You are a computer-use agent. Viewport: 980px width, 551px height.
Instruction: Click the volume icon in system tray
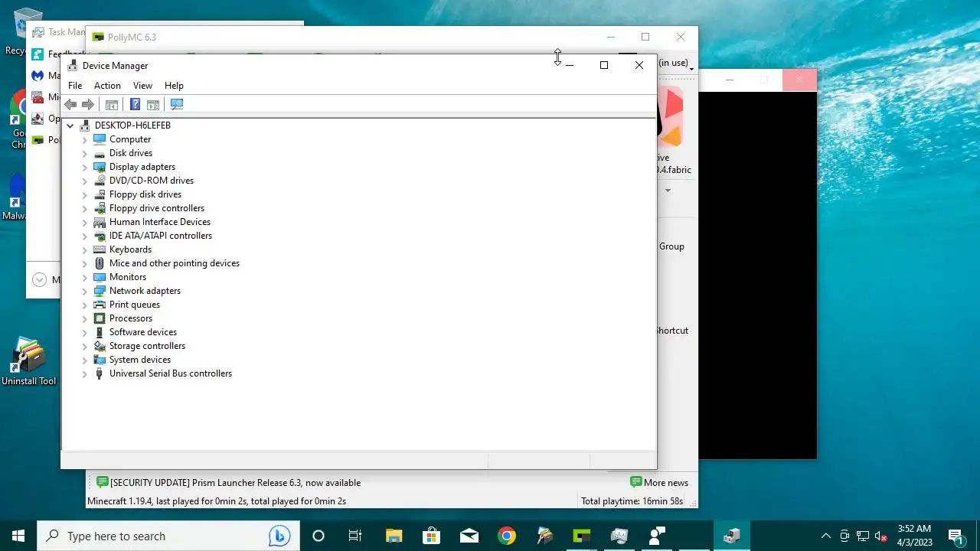pyautogui.click(x=881, y=536)
